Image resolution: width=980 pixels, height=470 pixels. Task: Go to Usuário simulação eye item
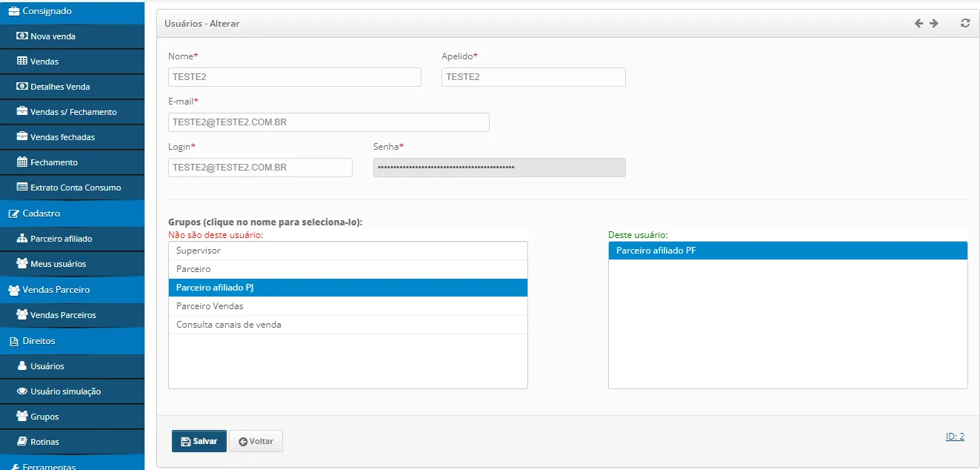coord(65,391)
